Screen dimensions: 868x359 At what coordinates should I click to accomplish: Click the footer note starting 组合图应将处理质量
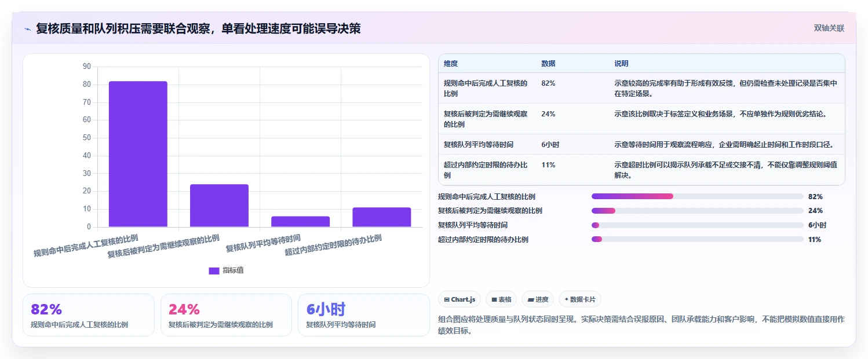pyautogui.click(x=641, y=325)
